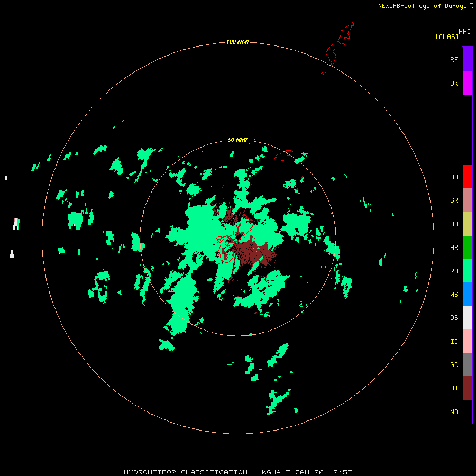Click the DS legend label
This screenshot has height=476, width=476.
pos(454,318)
